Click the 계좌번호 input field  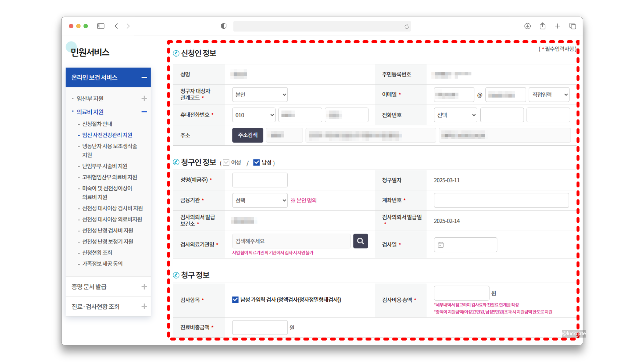coord(501,200)
